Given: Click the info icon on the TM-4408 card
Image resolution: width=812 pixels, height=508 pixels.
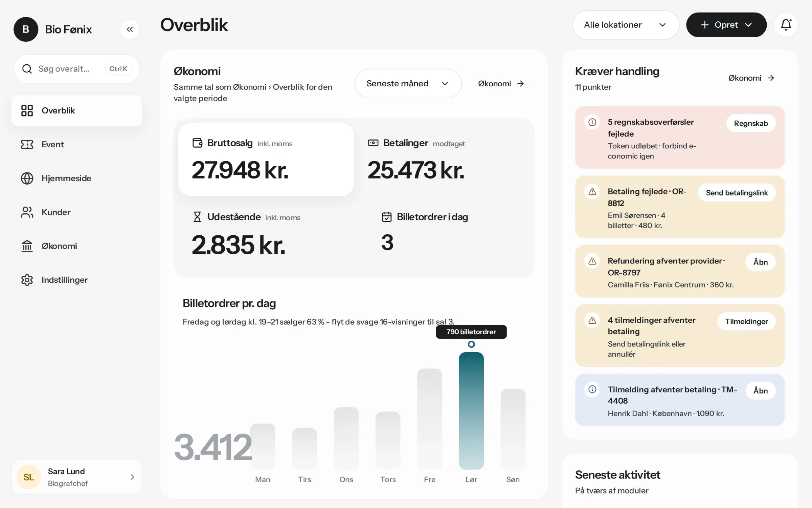Looking at the screenshot, I should point(592,389).
